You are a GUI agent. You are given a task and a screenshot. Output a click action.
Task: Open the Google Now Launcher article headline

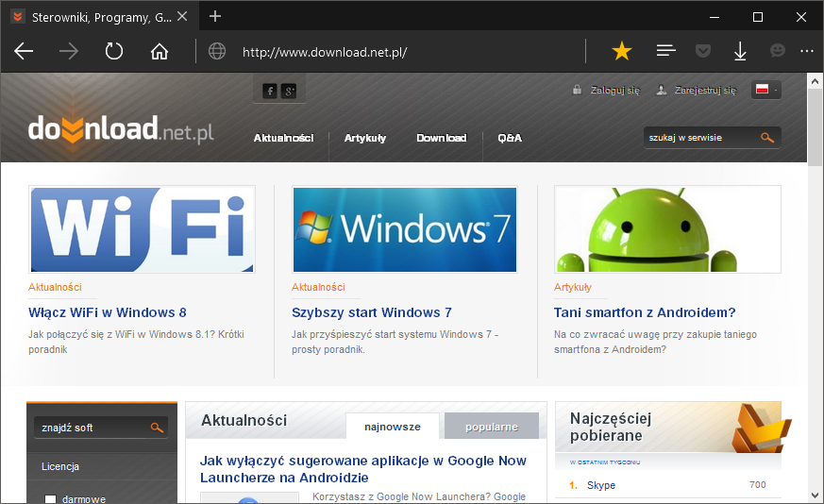362,469
